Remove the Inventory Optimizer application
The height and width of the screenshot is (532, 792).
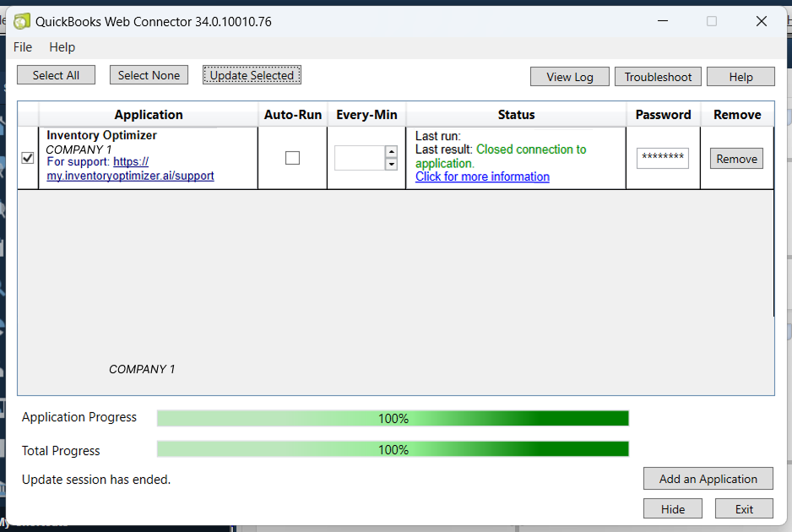736,159
